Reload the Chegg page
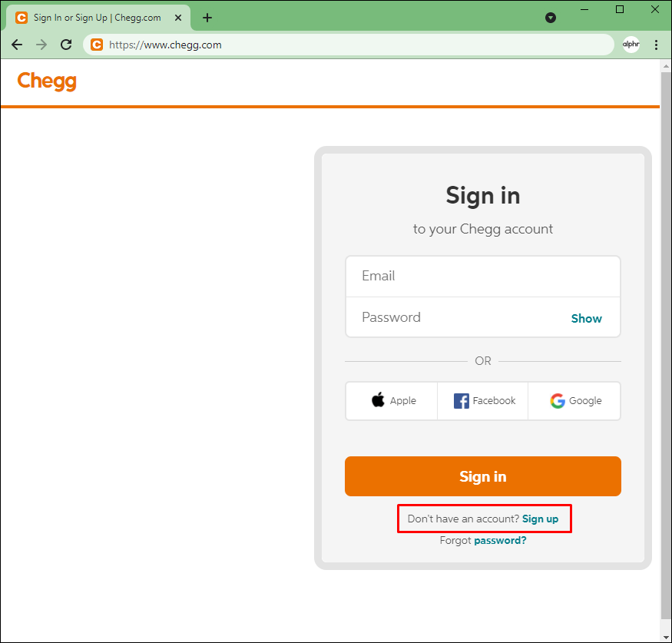Viewport: 672px width, 643px height. 66,45
